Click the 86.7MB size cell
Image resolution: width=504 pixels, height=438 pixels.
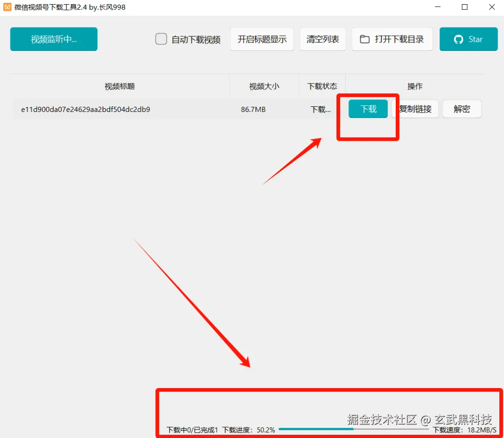click(253, 110)
